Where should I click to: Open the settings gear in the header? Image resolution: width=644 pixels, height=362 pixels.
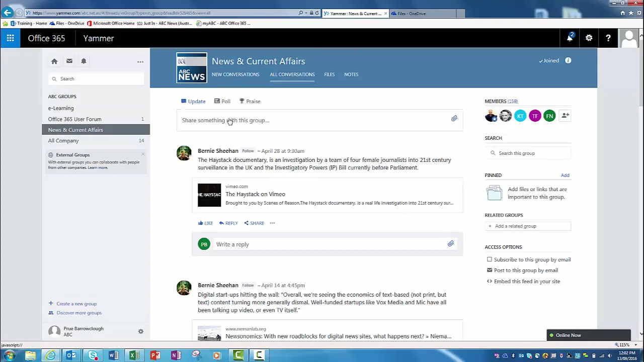[589, 38]
